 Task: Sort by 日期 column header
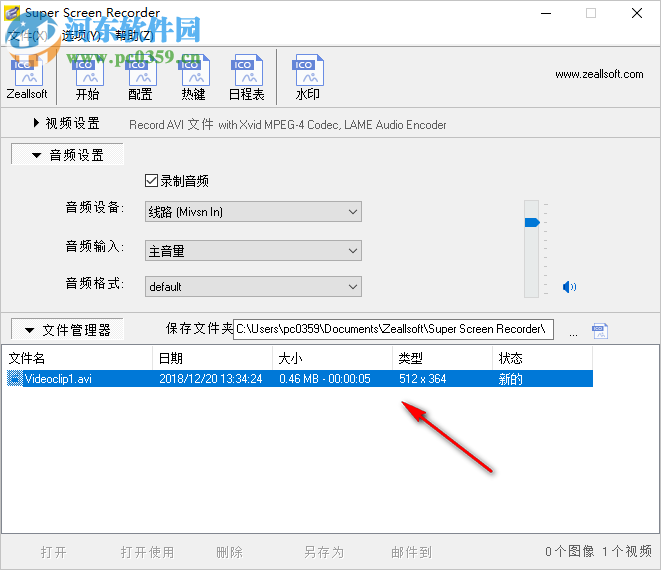[212, 358]
